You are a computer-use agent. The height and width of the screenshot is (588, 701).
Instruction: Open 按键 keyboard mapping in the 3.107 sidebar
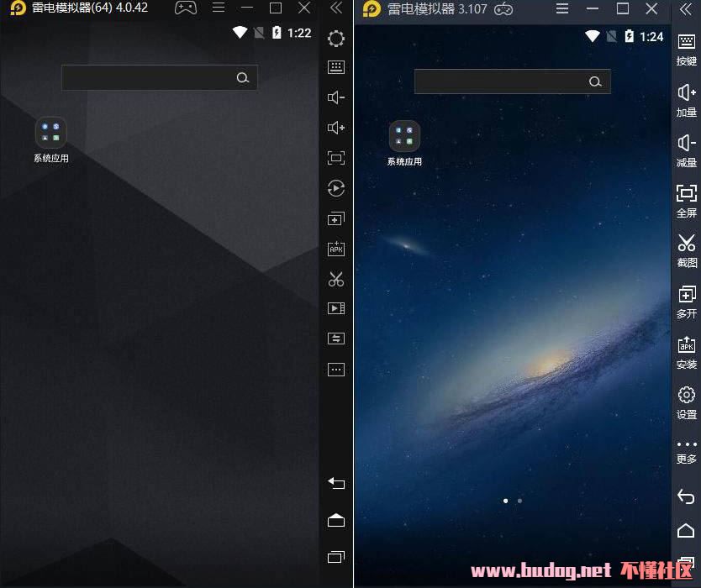(686, 50)
